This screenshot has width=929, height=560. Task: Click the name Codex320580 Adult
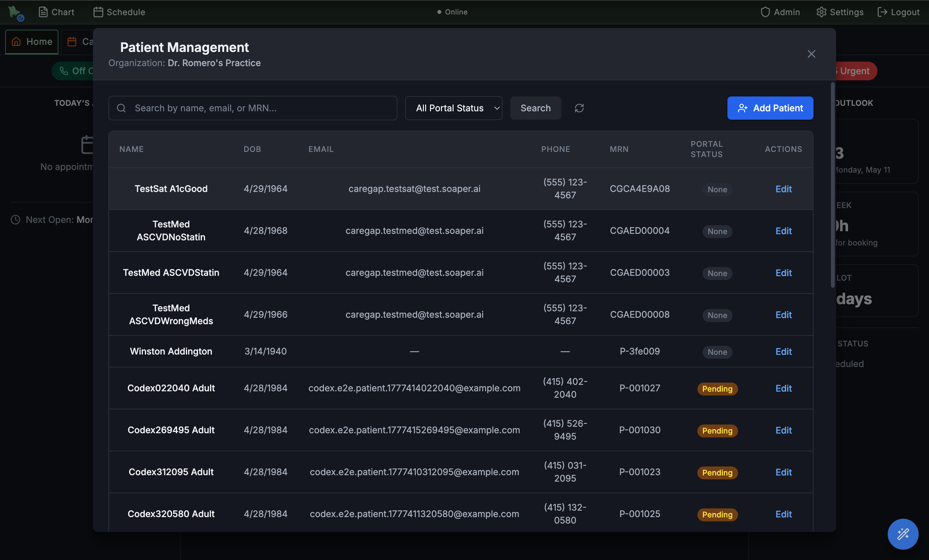(x=171, y=514)
